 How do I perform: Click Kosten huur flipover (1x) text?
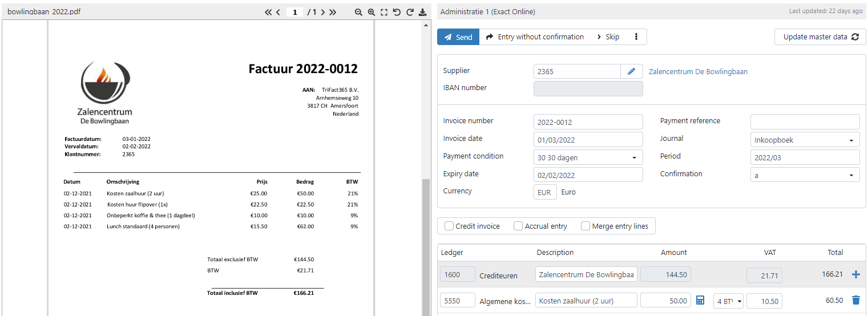(138, 204)
